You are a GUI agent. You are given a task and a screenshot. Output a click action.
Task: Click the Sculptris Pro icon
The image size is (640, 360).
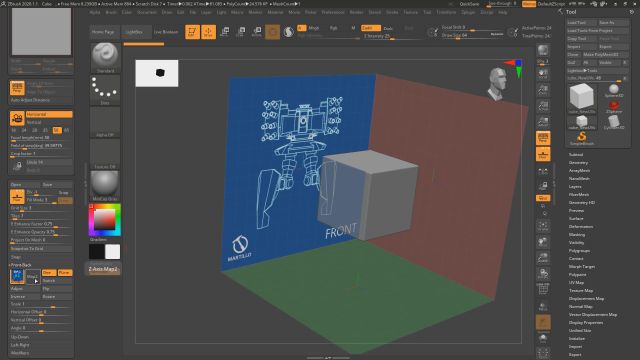click(289, 32)
